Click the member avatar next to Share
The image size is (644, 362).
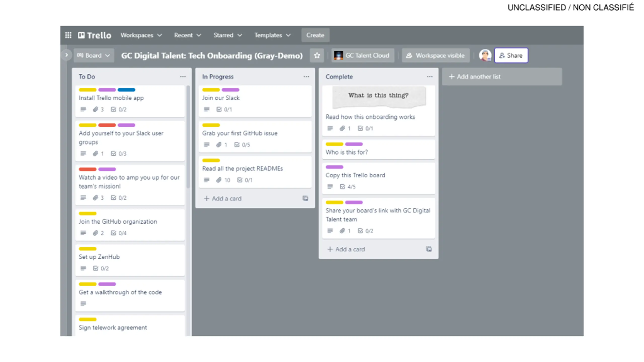[485, 55]
